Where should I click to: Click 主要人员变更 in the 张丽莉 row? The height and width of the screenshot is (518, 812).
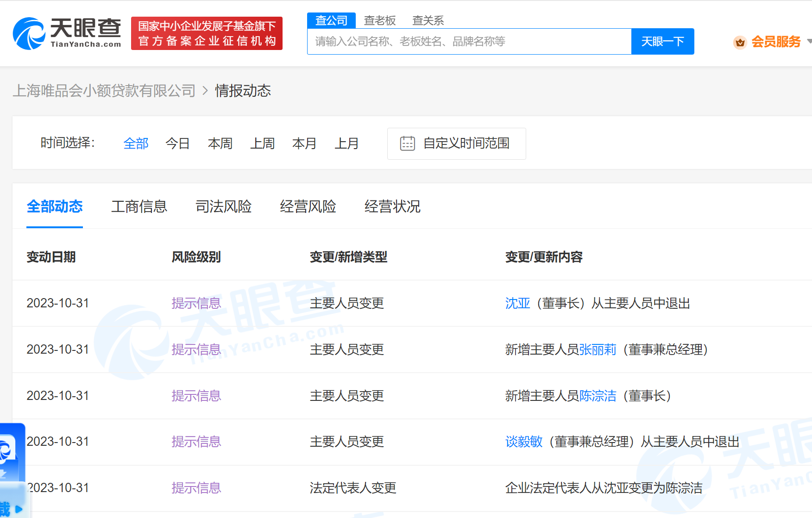[x=347, y=349]
